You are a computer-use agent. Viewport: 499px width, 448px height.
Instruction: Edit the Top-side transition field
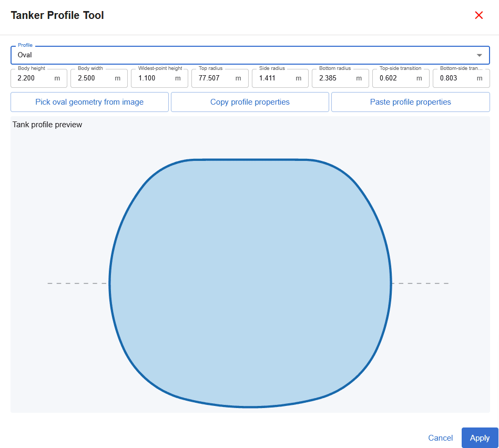pyautogui.click(x=401, y=78)
